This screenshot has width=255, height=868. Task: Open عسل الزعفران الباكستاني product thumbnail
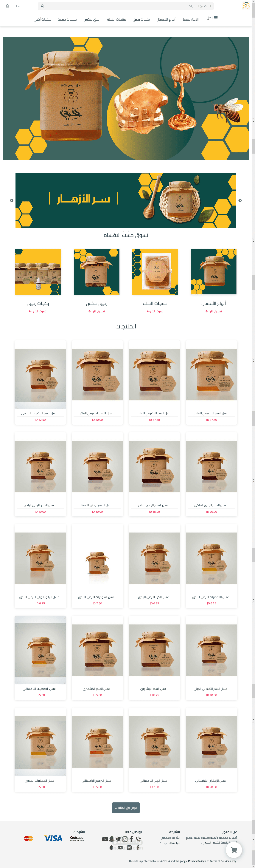(x=211, y=742)
